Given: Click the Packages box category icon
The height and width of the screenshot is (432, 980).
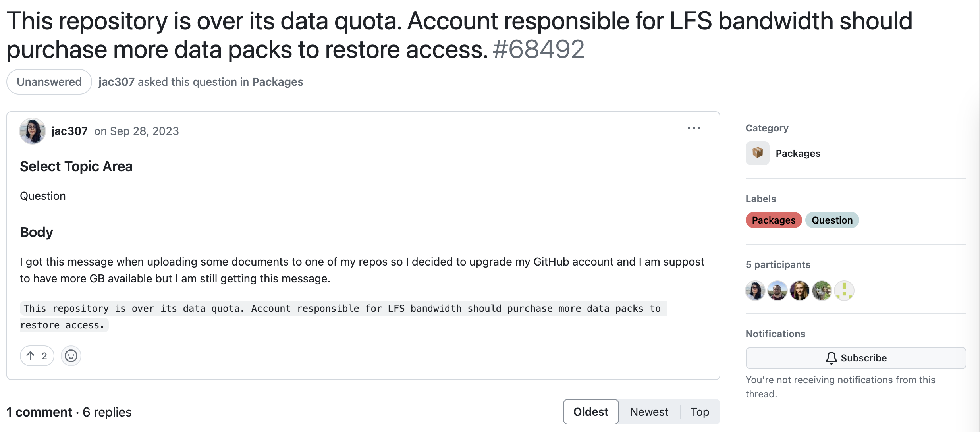Looking at the screenshot, I should point(757,153).
